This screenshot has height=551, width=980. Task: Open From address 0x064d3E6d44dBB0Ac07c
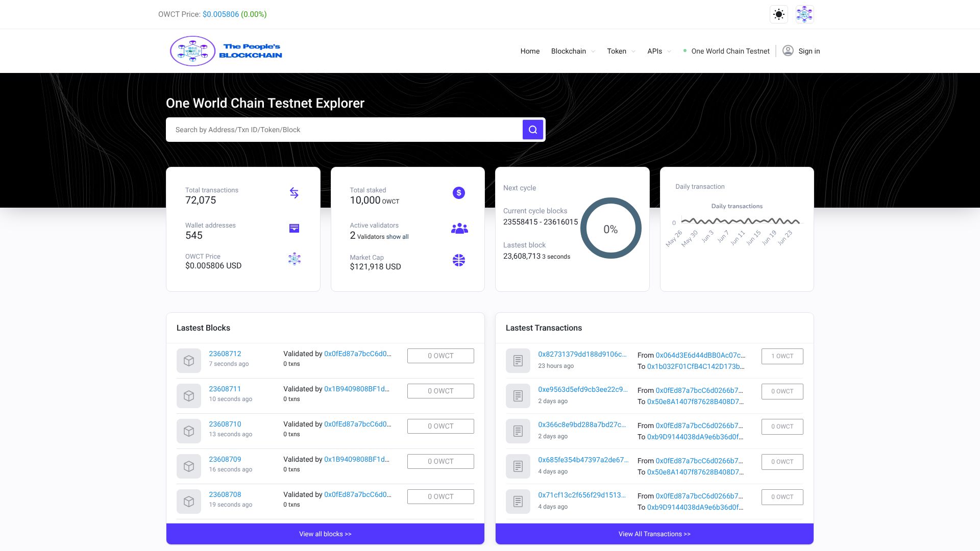(700, 355)
